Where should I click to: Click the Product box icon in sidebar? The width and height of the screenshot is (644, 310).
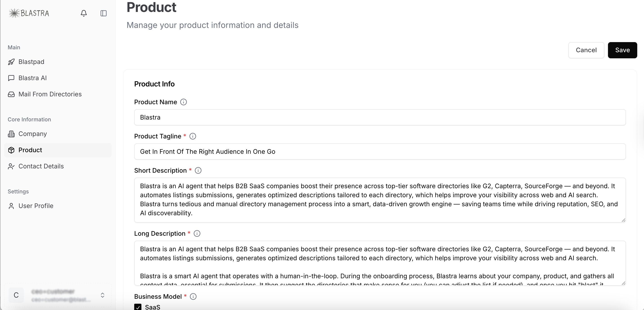pyautogui.click(x=11, y=150)
